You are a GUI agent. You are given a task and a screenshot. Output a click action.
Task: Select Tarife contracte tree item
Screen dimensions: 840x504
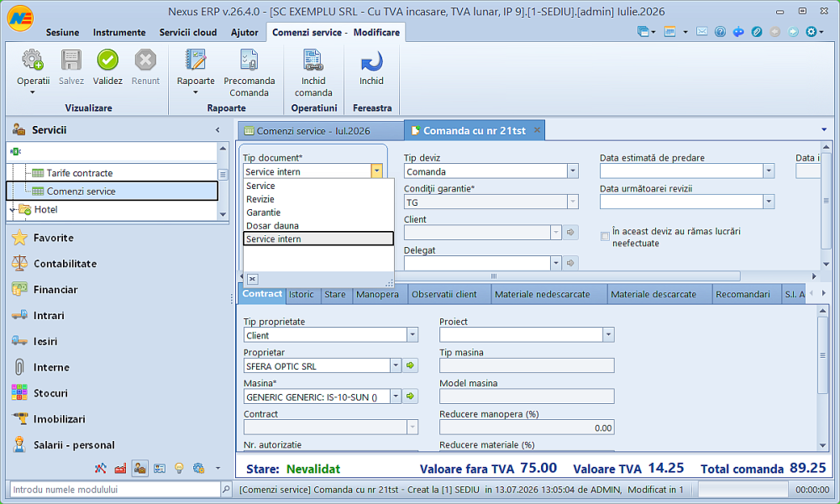click(x=80, y=173)
